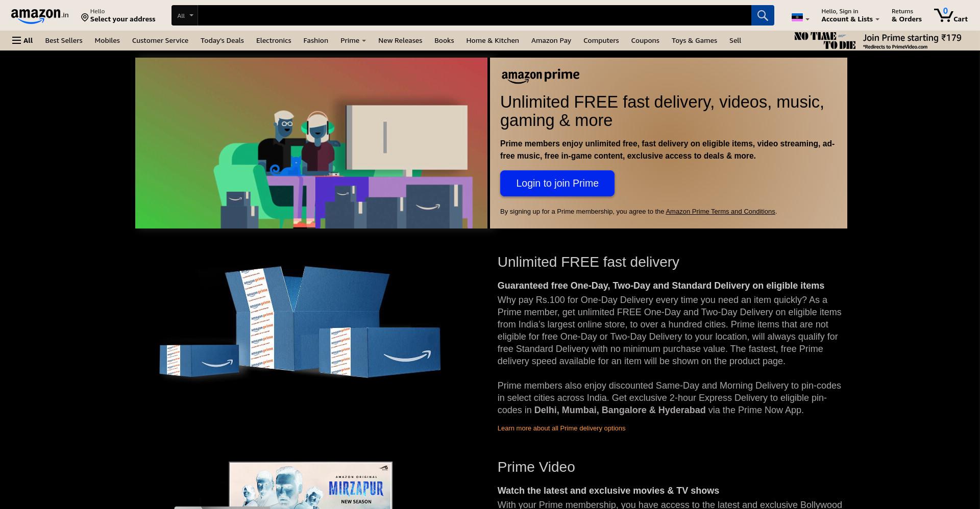980x509 pixels.
Task: Click the Mirzapur New Season poster
Action: click(x=310, y=485)
